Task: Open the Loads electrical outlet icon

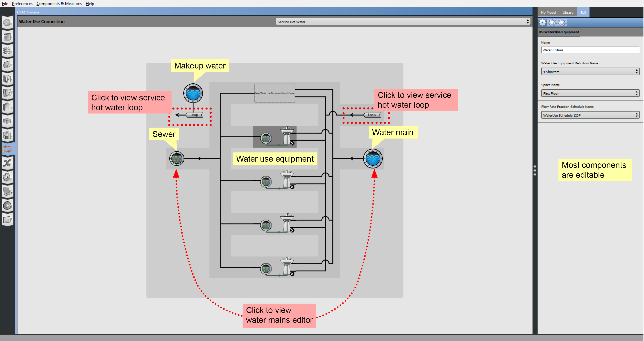Action: 7,65
